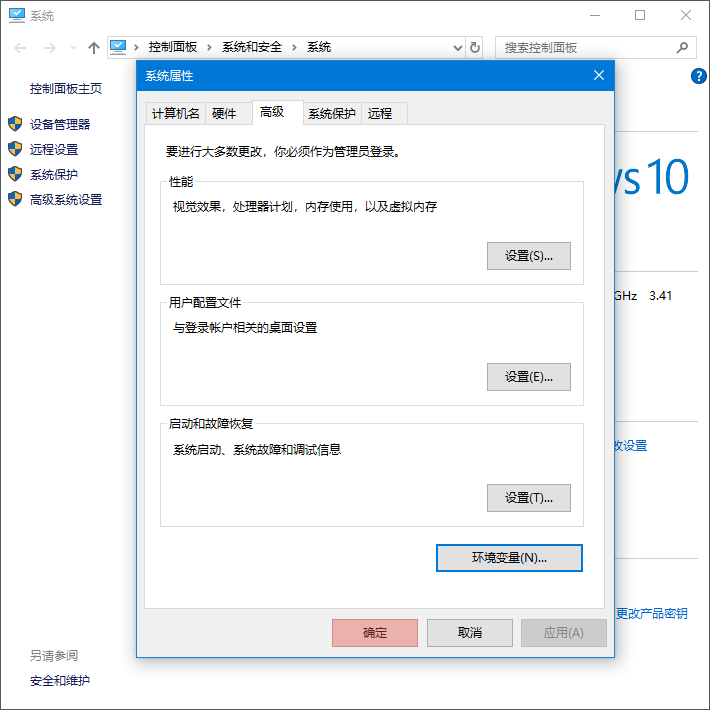The width and height of the screenshot is (710, 710).
Task: Expand the address bar history dropdown
Action: click(x=458, y=48)
